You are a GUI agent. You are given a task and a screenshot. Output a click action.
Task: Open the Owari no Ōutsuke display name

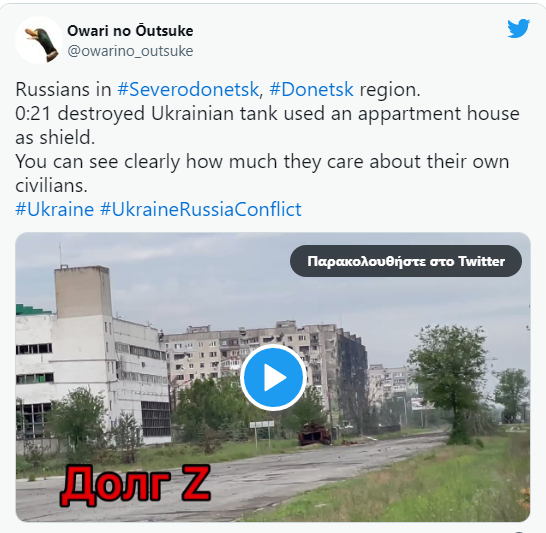point(130,31)
